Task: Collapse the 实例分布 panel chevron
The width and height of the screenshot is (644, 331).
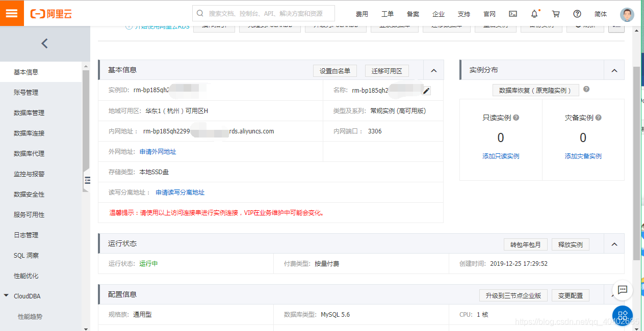Action: point(614,70)
